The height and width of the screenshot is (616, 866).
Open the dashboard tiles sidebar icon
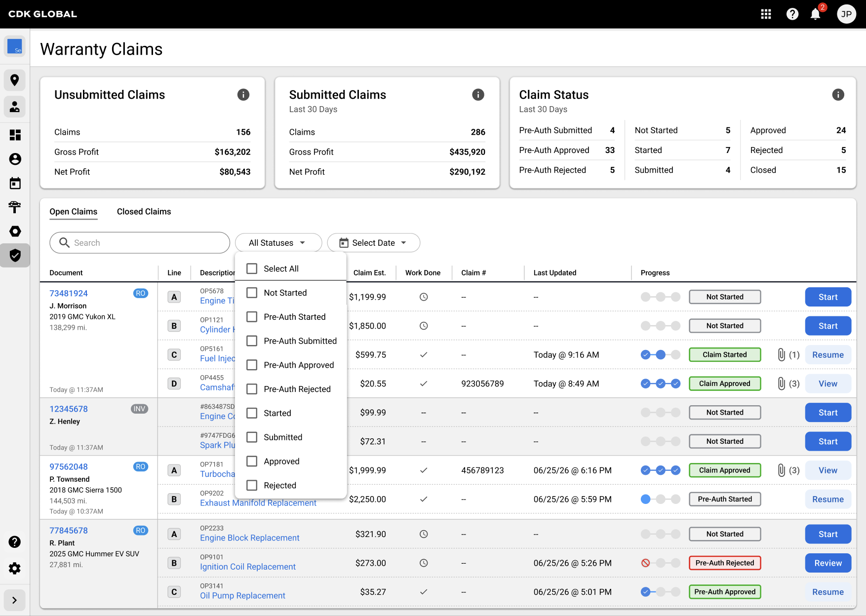(15, 135)
